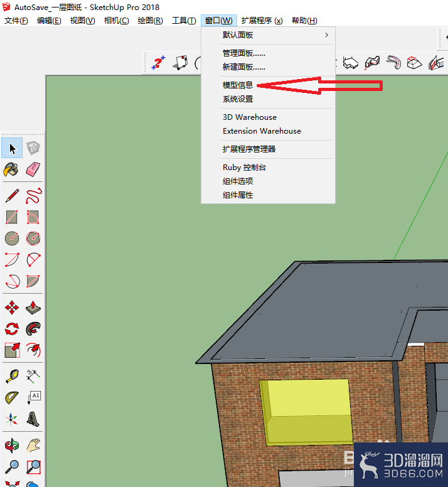Pick the Scale tool
448x487 pixels.
[x=13, y=350]
